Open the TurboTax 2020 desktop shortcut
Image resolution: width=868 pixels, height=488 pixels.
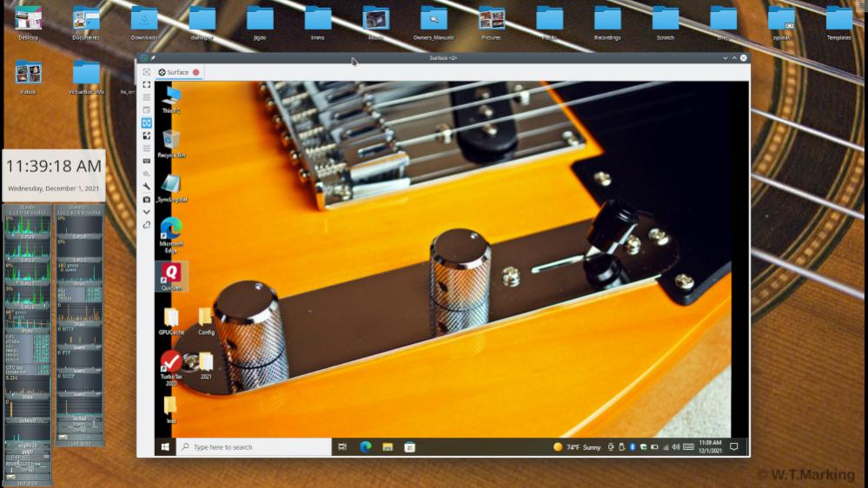coord(171,365)
